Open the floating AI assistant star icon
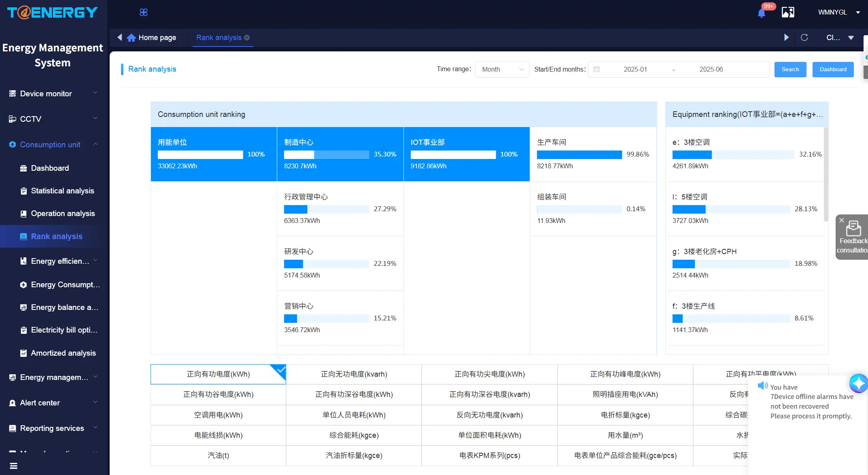 coord(858,383)
